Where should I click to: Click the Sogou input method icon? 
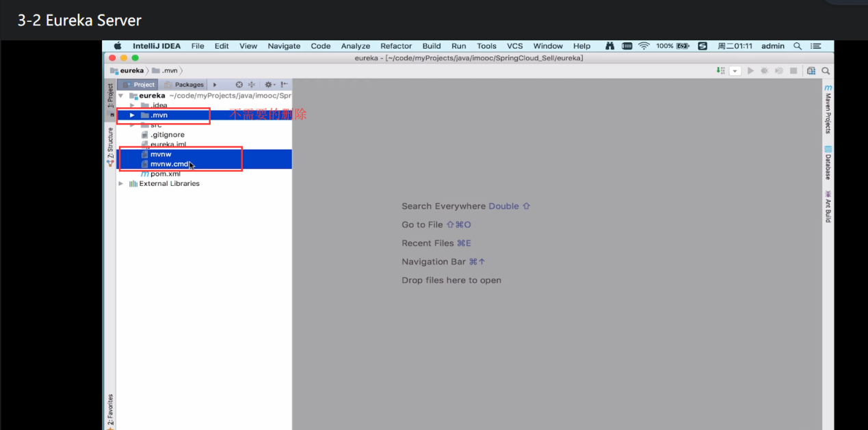pyautogui.click(x=702, y=46)
